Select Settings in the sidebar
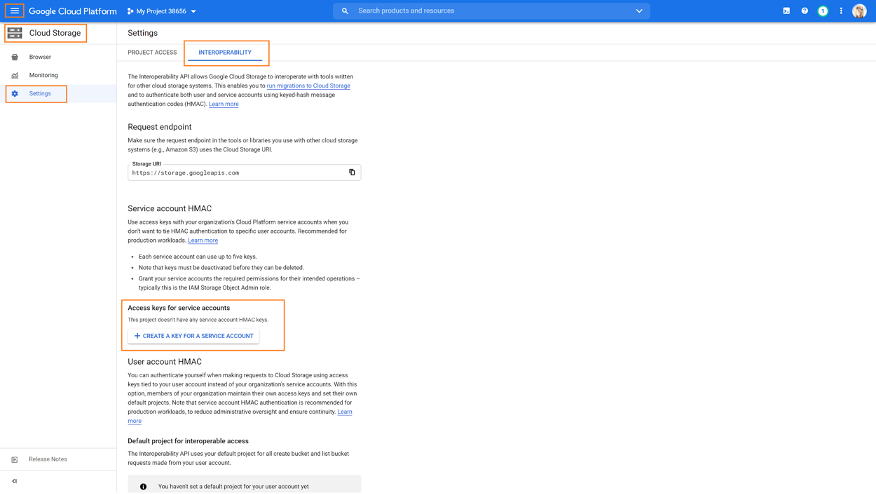 (x=40, y=94)
